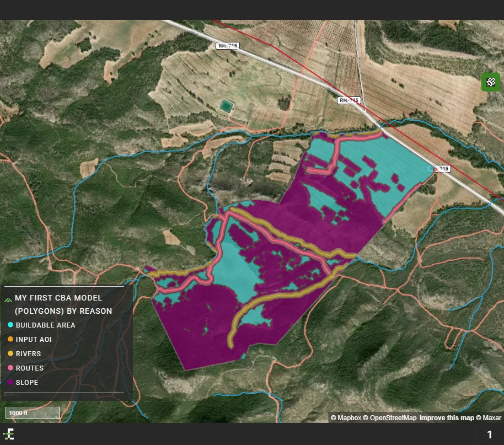Select the 'ROUTES' legend label
Screen dimensions: 504x445
(30, 368)
